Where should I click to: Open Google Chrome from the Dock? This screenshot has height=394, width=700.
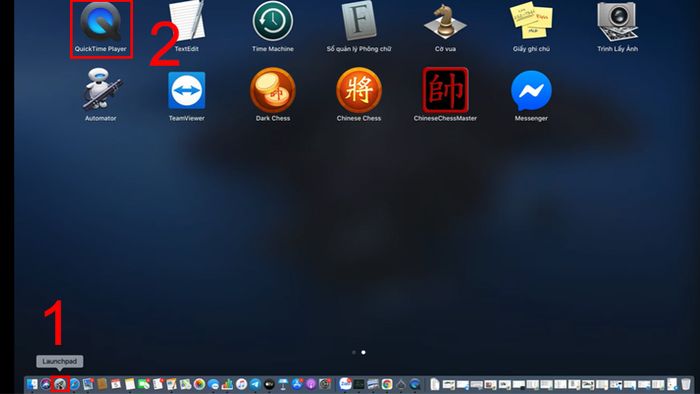click(387, 384)
